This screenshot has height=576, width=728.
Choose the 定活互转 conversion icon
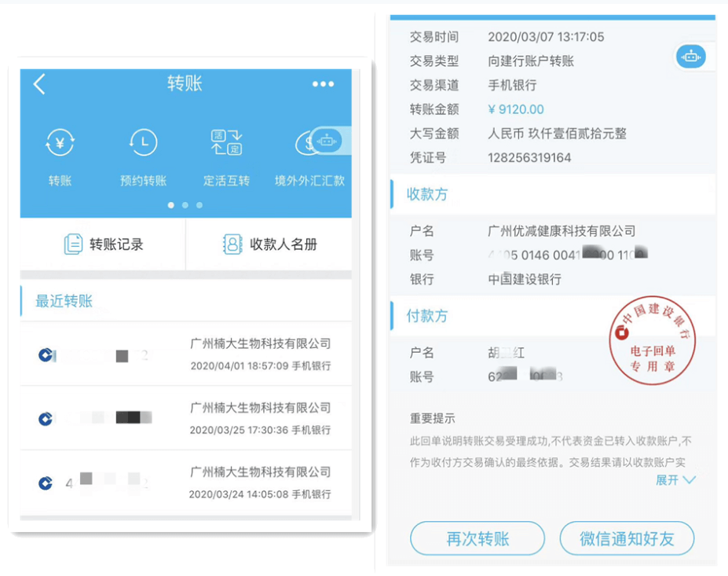pyautogui.click(x=226, y=143)
